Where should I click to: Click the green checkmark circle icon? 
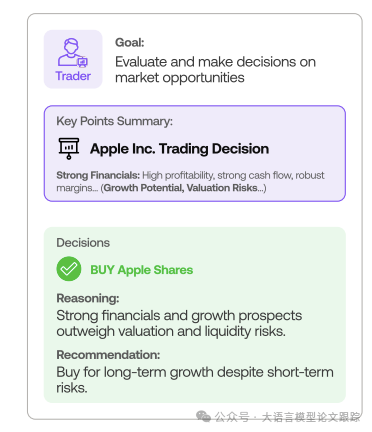pos(69,269)
